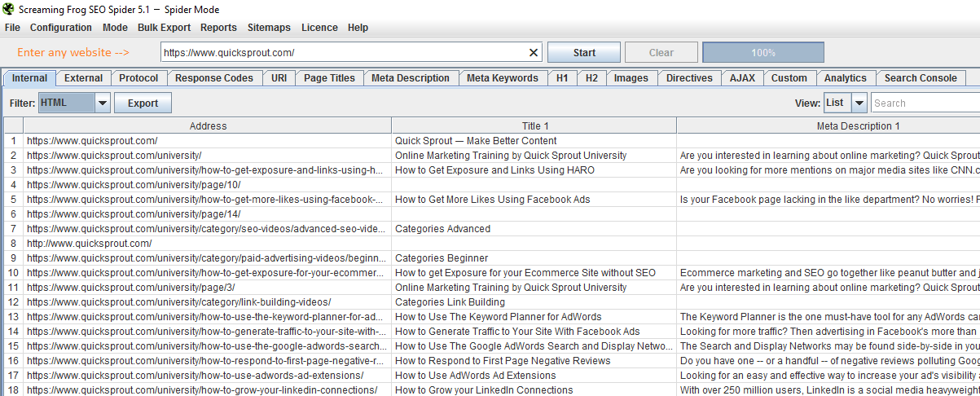Switch to the H1 tab
Viewport: 980px width, 396px height.
click(x=562, y=78)
